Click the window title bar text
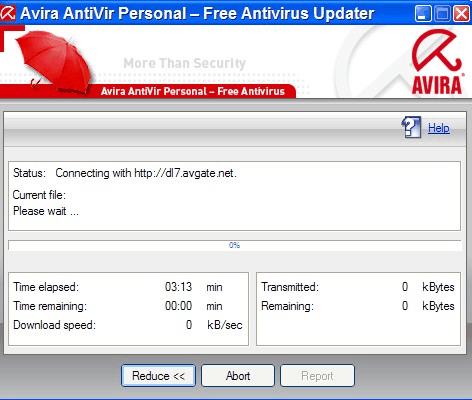The image size is (472, 400). coord(197,13)
